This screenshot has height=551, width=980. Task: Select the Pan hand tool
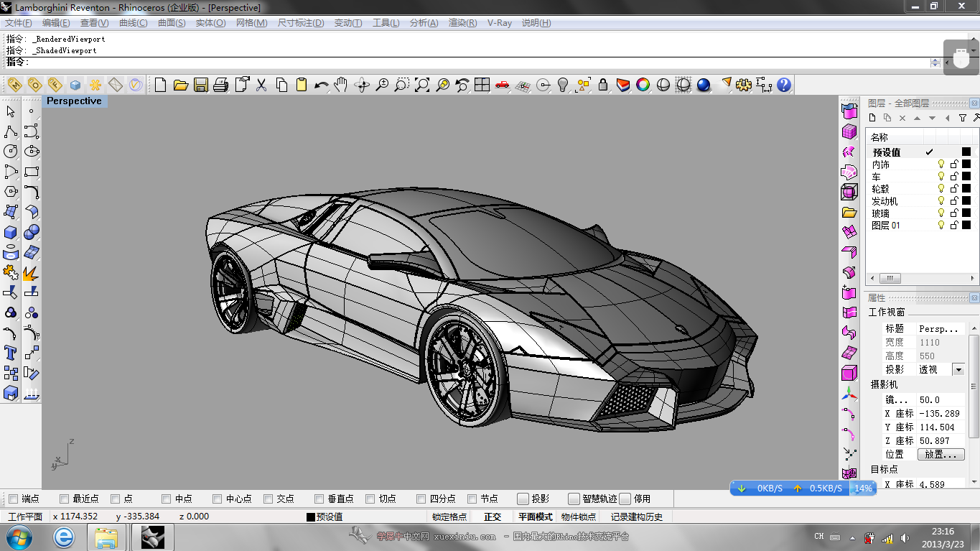pyautogui.click(x=341, y=85)
